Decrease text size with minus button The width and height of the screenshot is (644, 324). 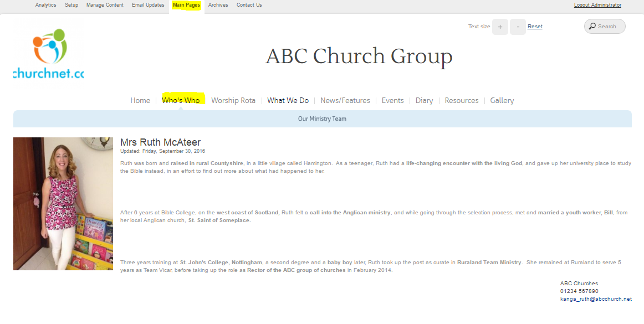[518, 27]
